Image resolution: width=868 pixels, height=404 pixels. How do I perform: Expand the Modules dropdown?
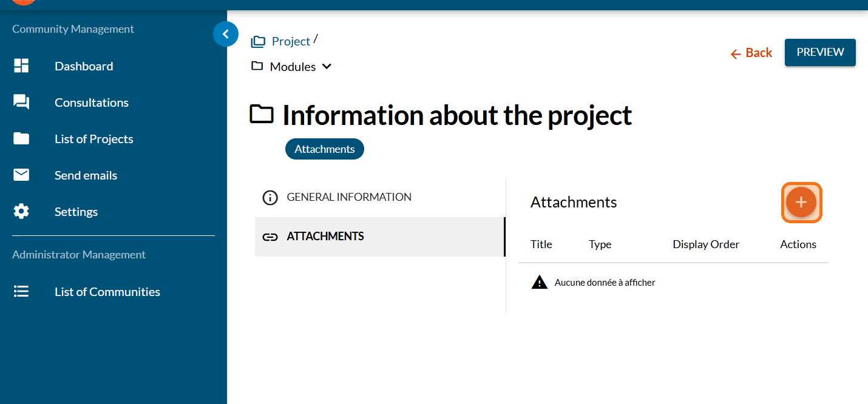[x=327, y=67]
